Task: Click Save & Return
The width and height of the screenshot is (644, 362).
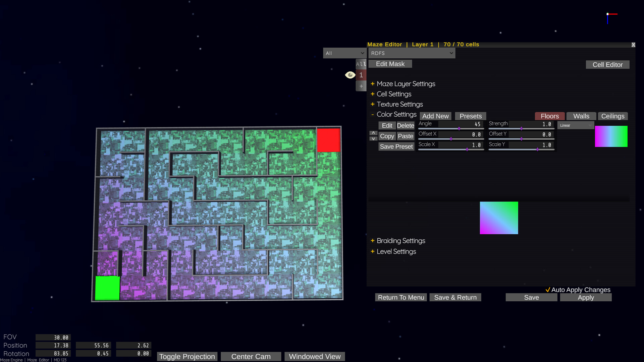Action: [x=455, y=297]
